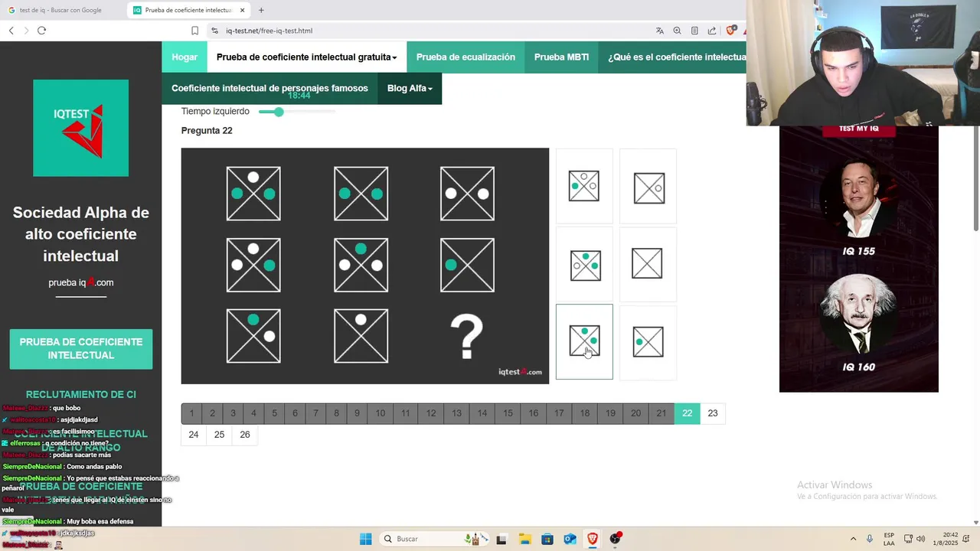The height and width of the screenshot is (551, 980).
Task: Open 'RECLUTAMIENTO DE CI' sidebar link
Action: click(80, 394)
